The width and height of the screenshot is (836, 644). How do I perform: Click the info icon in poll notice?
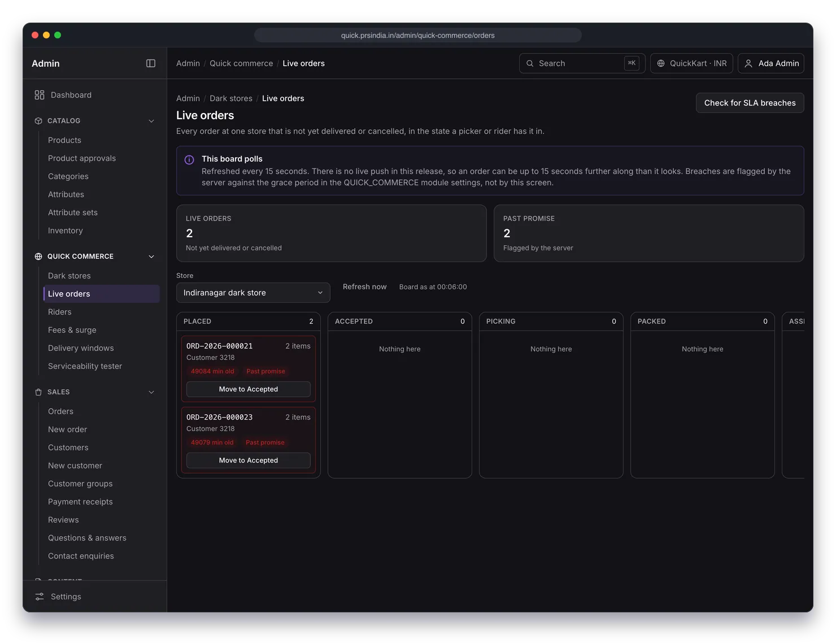click(189, 160)
